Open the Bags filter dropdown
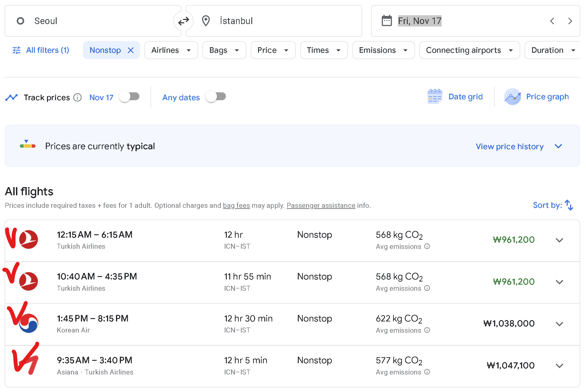Image resolution: width=586 pixels, height=392 pixels. click(224, 50)
